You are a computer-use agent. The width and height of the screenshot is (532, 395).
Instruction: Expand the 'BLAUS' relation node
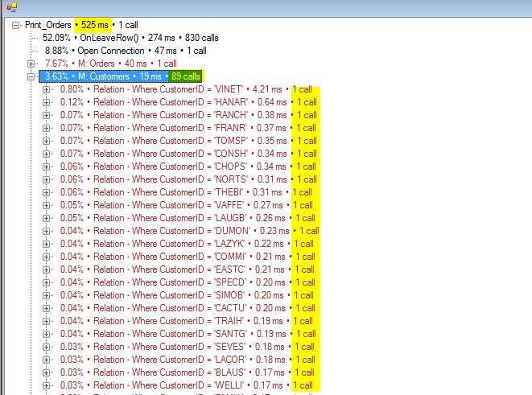46,373
